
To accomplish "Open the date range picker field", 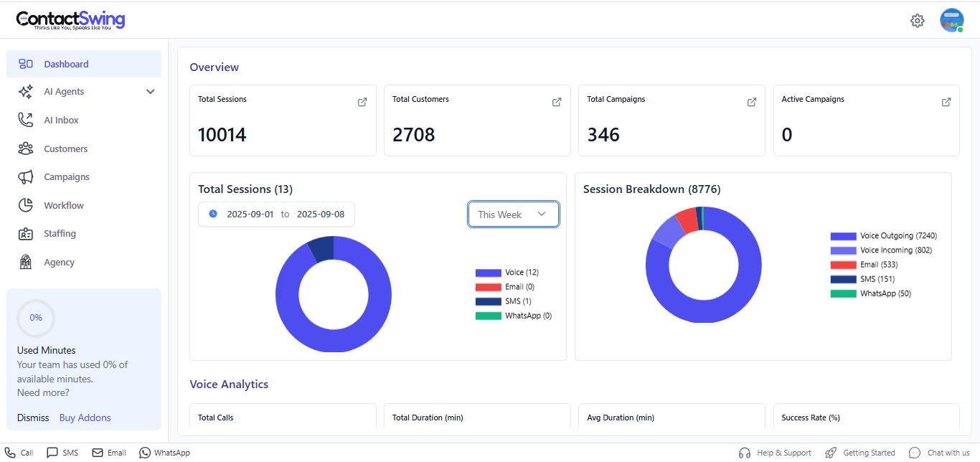I will pos(276,214).
